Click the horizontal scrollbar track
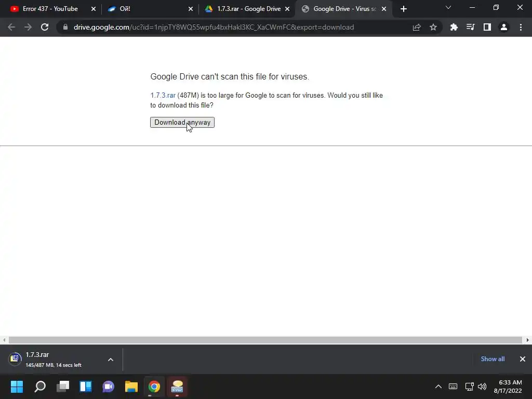The width and height of the screenshot is (532, 399). (x=265, y=340)
